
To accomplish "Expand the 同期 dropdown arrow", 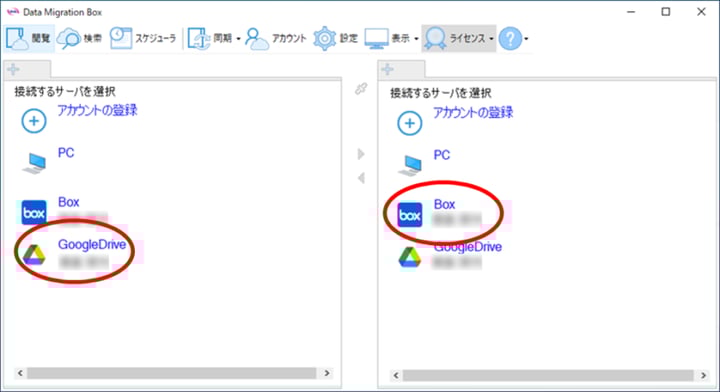I will point(238,39).
